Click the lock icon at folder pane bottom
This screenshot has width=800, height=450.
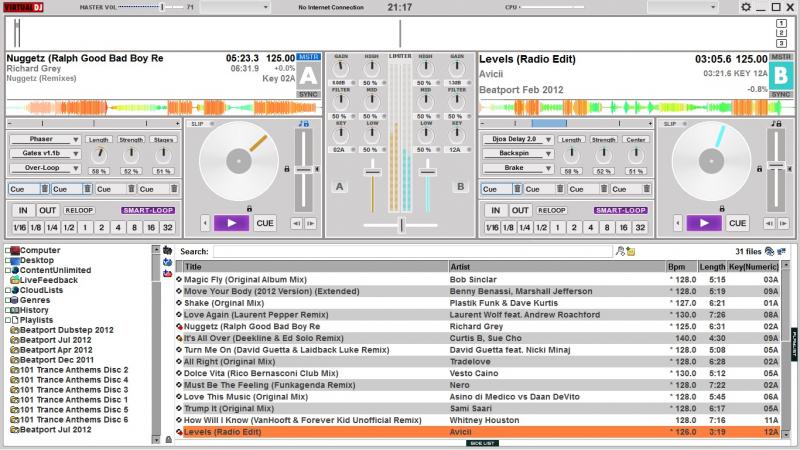(168, 439)
